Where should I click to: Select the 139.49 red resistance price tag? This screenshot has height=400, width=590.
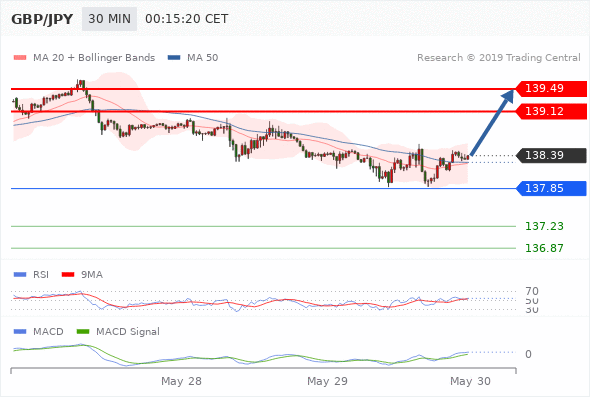[550, 88]
